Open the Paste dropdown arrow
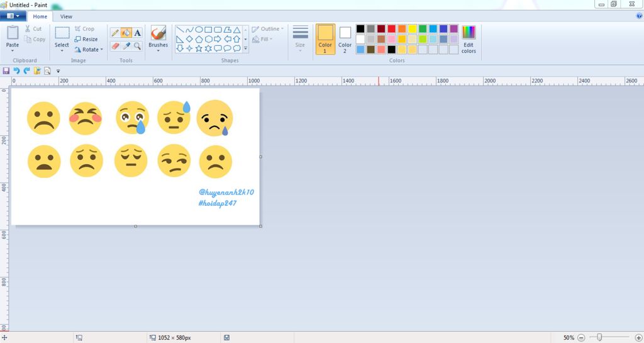Image resolution: width=644 pixels, height=343 pixels. 13,50
